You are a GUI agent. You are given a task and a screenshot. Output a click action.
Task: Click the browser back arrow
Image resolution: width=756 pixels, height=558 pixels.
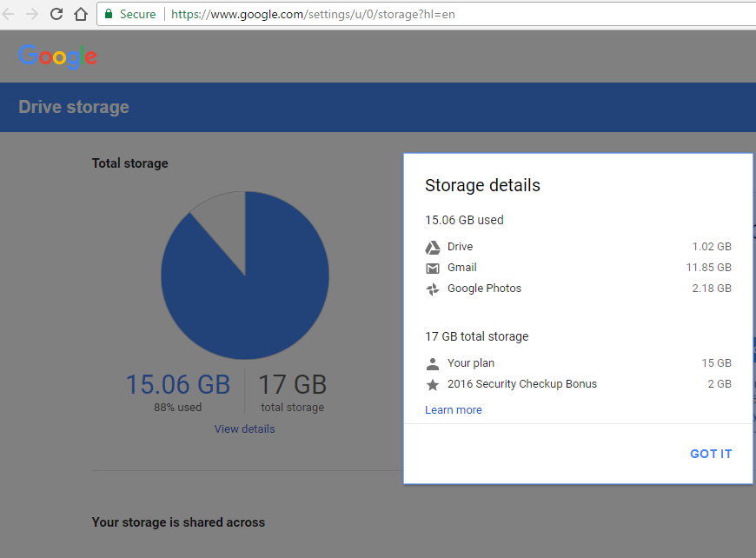point(8,14)
